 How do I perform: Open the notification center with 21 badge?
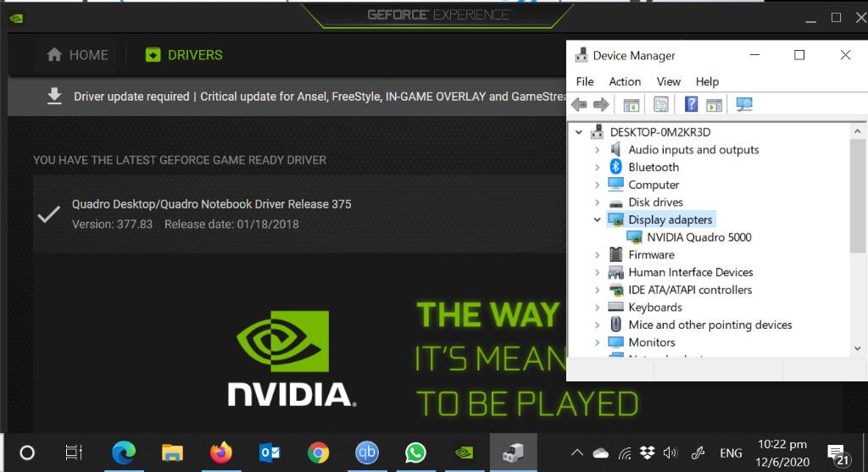[x=837, y=453]
